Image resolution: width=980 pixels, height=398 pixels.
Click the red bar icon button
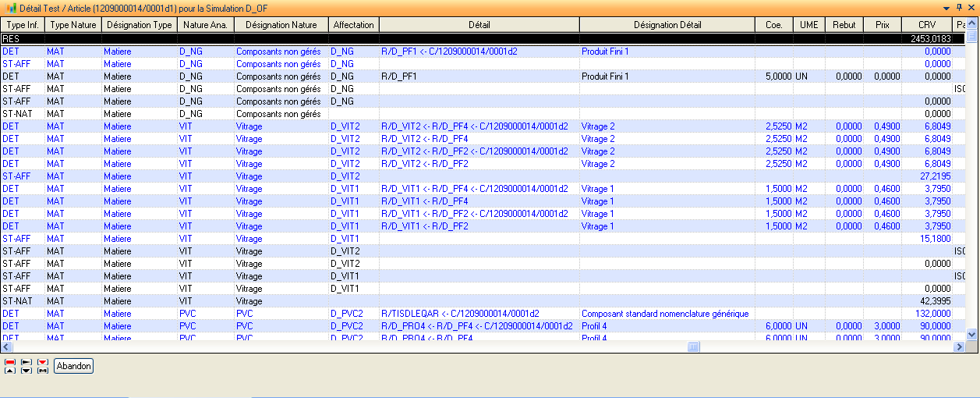point(10,362)
